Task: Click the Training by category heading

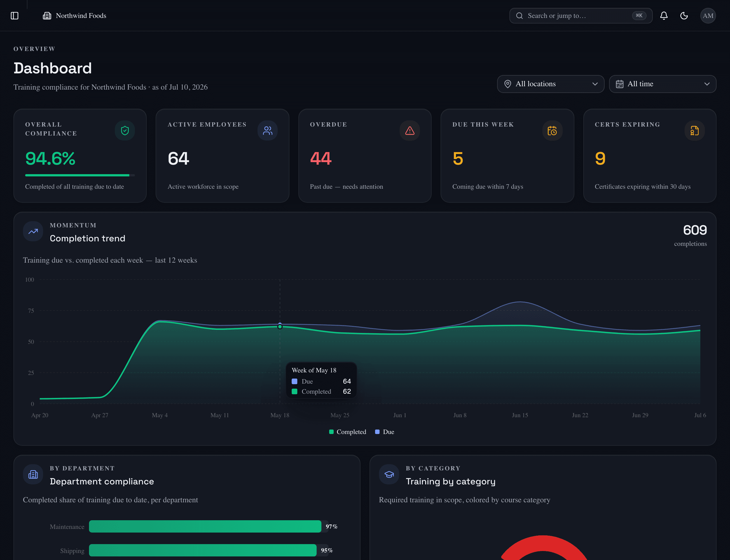Action: coord(450,481)
